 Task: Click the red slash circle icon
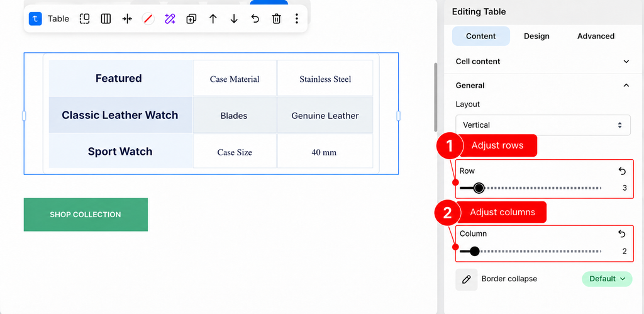click(x=148, y=18)
